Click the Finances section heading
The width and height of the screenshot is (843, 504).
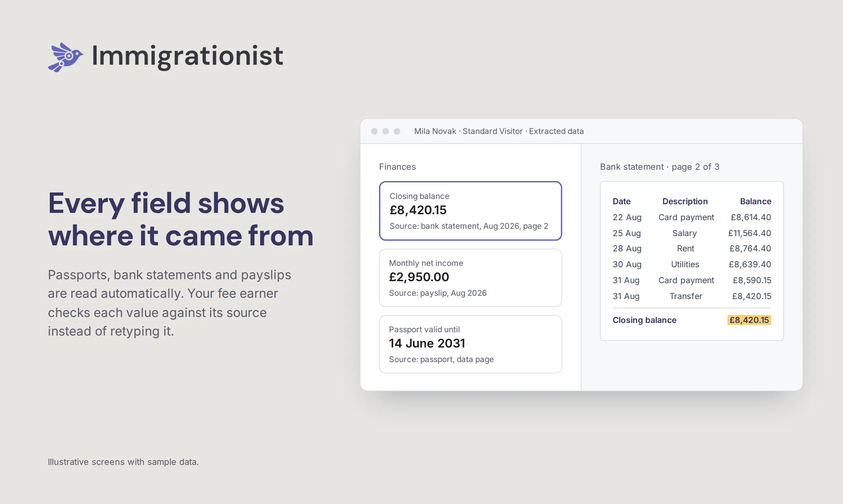coord(397,167)
